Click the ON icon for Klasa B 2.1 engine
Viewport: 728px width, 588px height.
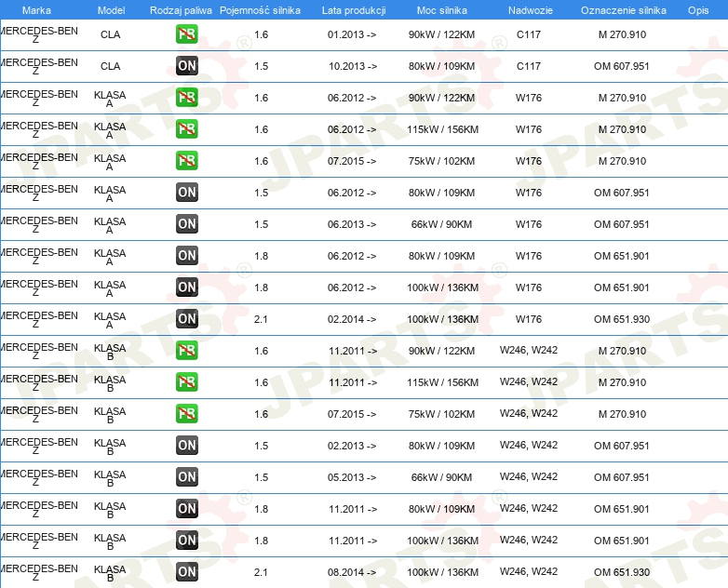(187, 572)
